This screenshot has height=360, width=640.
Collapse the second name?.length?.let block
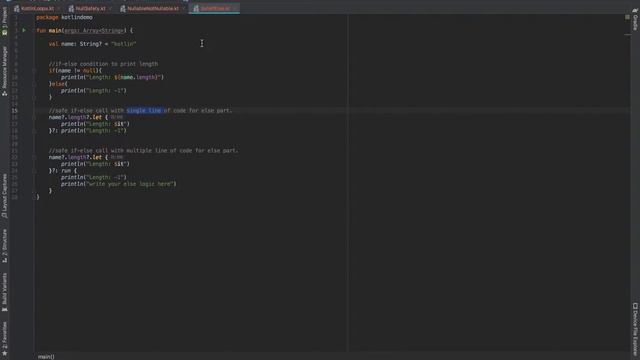(x=34, y=157)
